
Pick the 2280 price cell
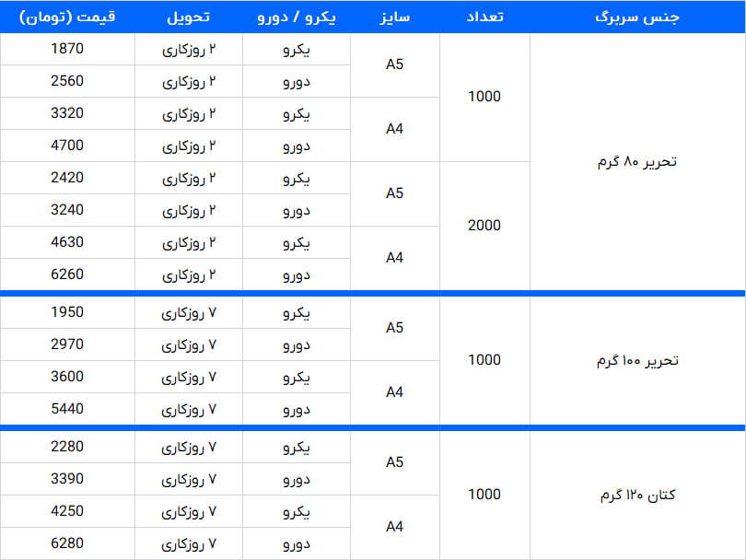coord(67,447)
